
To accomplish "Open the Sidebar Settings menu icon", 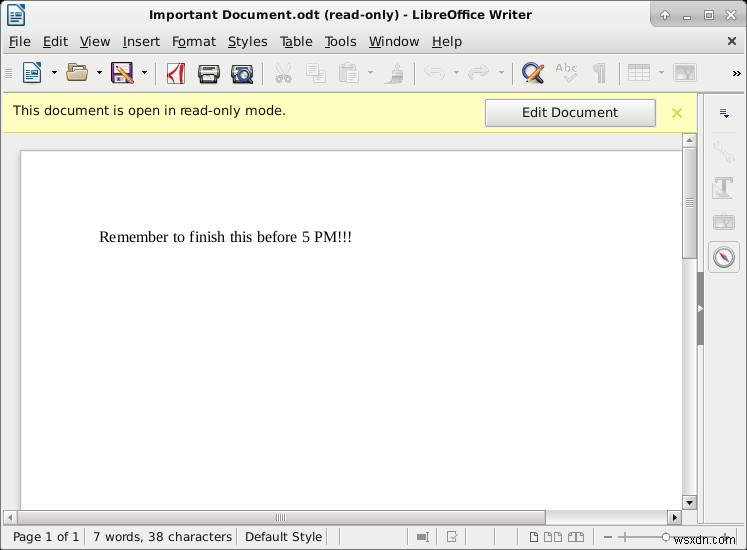I will pyautogui.click(x=724, y=113).
